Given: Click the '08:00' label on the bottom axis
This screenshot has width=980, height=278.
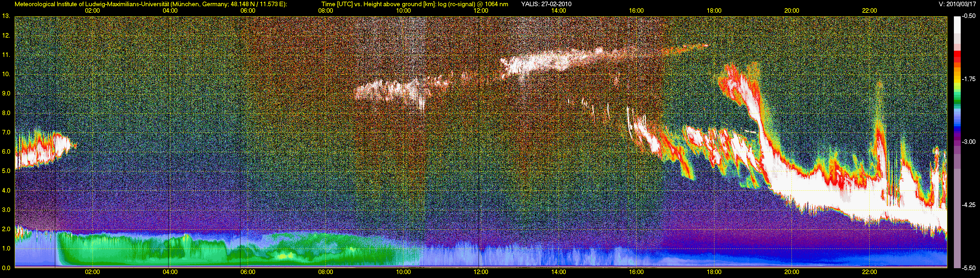Looking at the screenshot, I should [x=326, y=272].
